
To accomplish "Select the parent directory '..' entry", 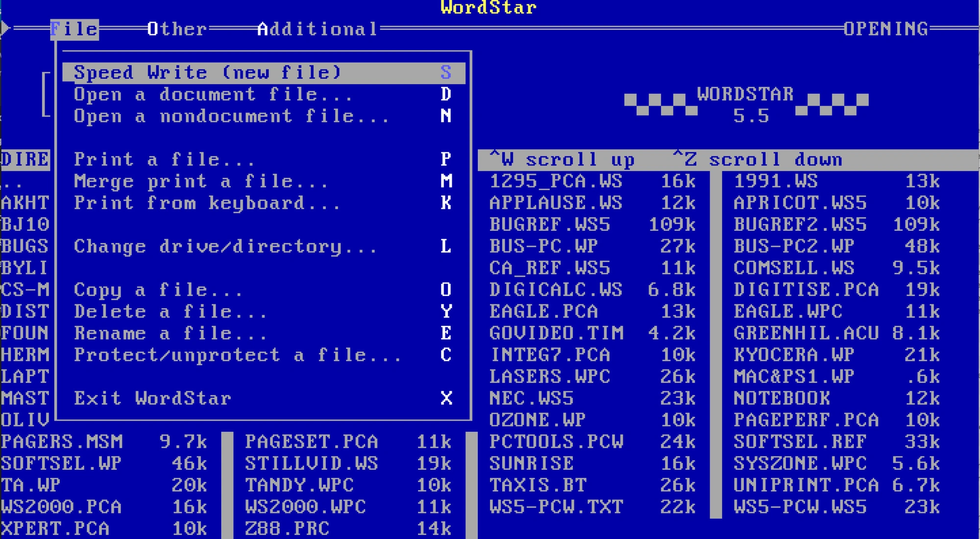I will 12,186.
